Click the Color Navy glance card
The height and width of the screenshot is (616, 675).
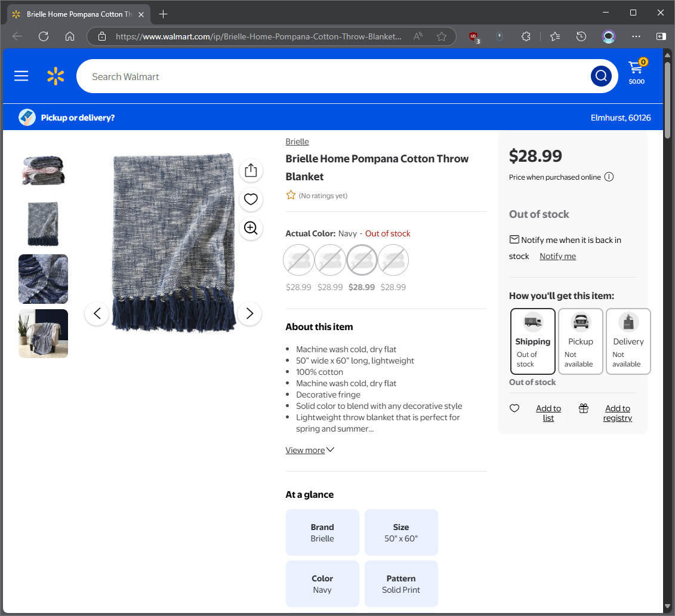pyautogui.click(x=322, y=584)
